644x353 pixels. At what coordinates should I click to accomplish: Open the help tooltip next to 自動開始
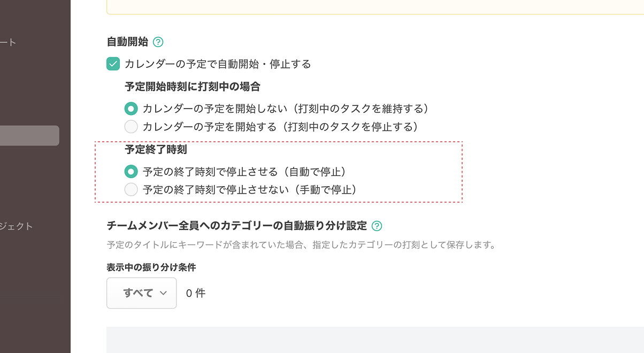tap(158, 42)
